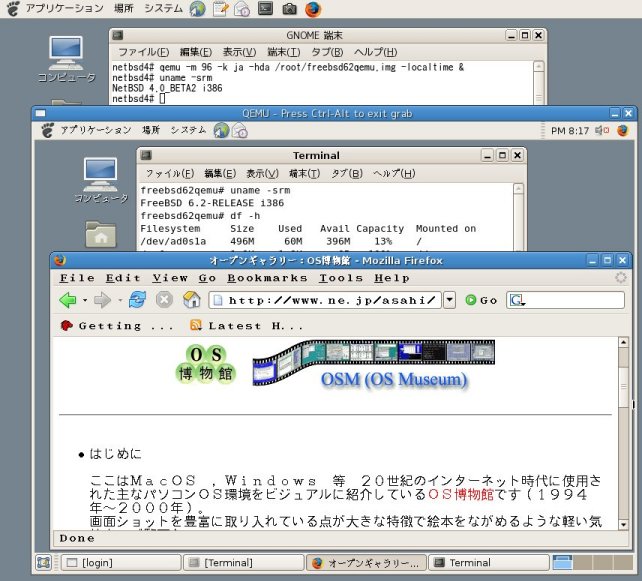The width and height of the screenshot is (642, 581).
Task: Click the Firefox Stop button
Action: tap(164, 300)
